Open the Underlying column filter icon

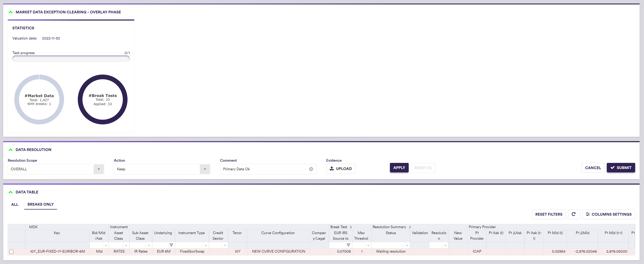171,245
